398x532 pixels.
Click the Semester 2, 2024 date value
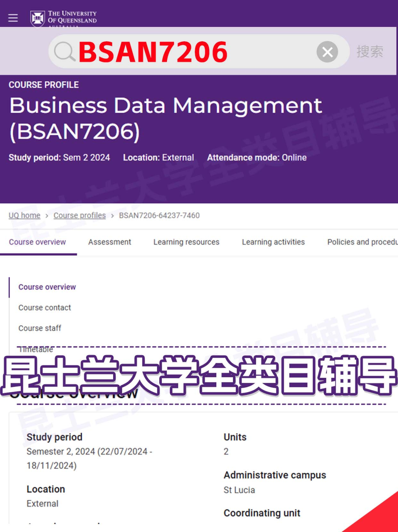pos(89,458)
